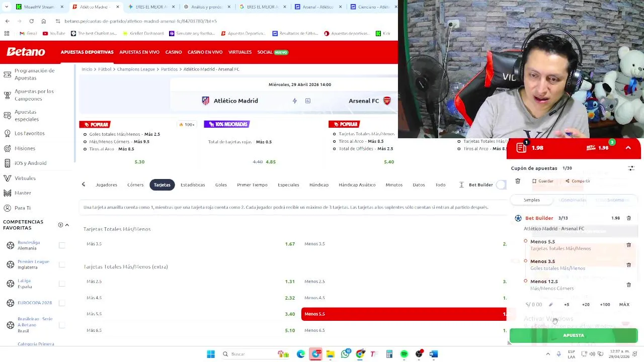Remove the Menos 12.5 córners selection

coord(628,285)
